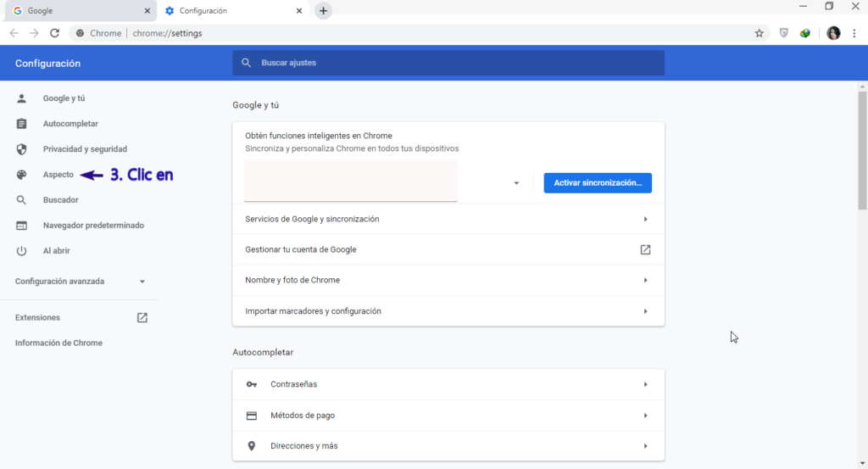
Task: Open a new tab with plus button
Action: [323, 11]
